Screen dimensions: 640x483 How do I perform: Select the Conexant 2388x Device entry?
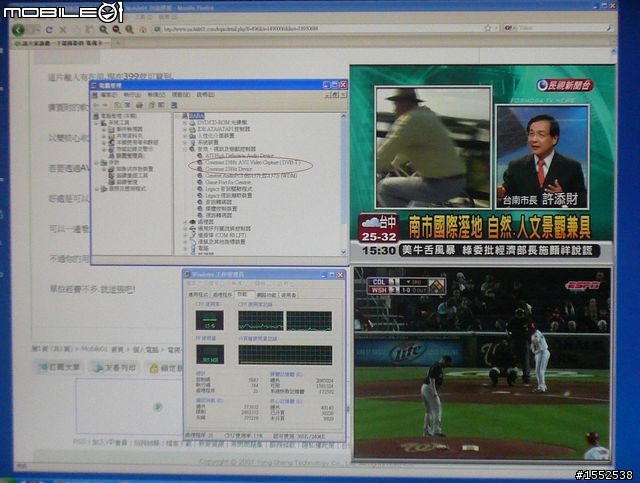[x=229, y=169]
